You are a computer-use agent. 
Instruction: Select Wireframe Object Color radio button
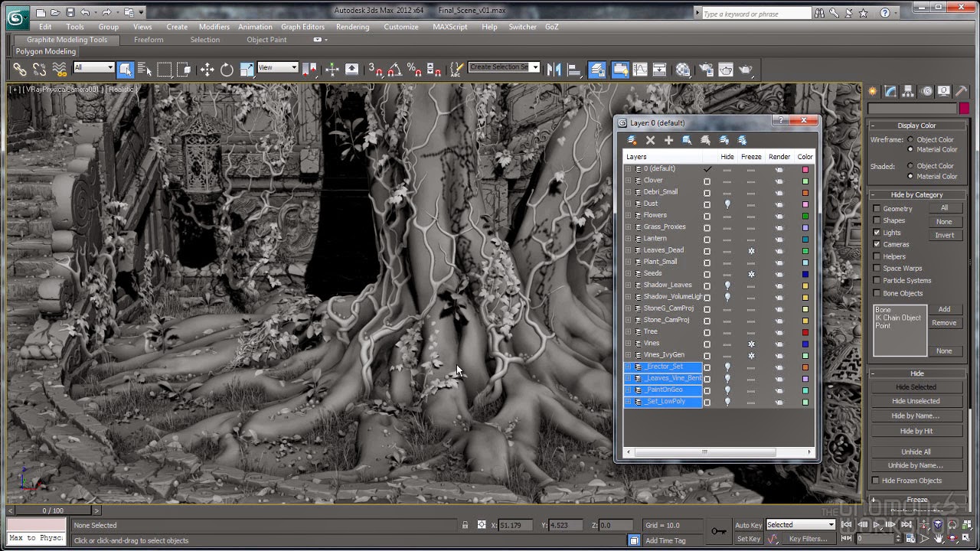pyautogui.click(x=910, y=139)
